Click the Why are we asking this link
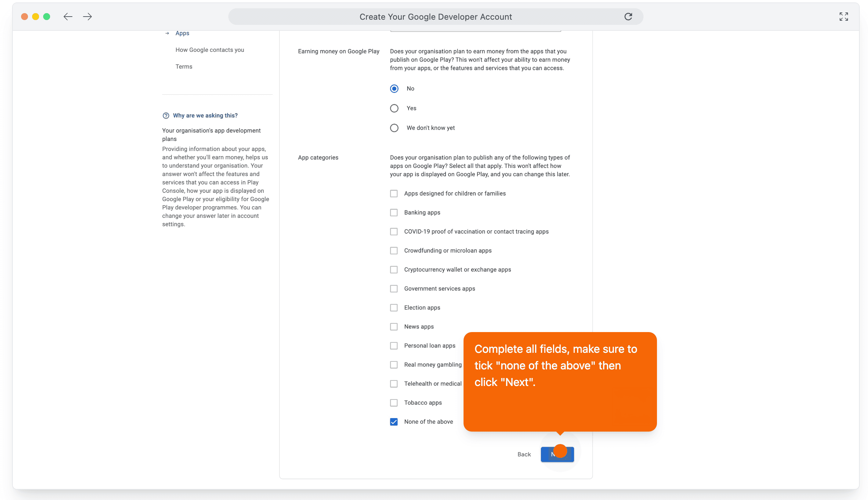 click(205, 115)
